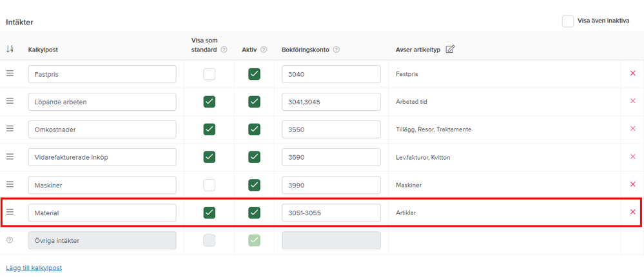Click the Kalkylpost column header
The width and height of the screenshot is (644, 277).
(44, 50)
